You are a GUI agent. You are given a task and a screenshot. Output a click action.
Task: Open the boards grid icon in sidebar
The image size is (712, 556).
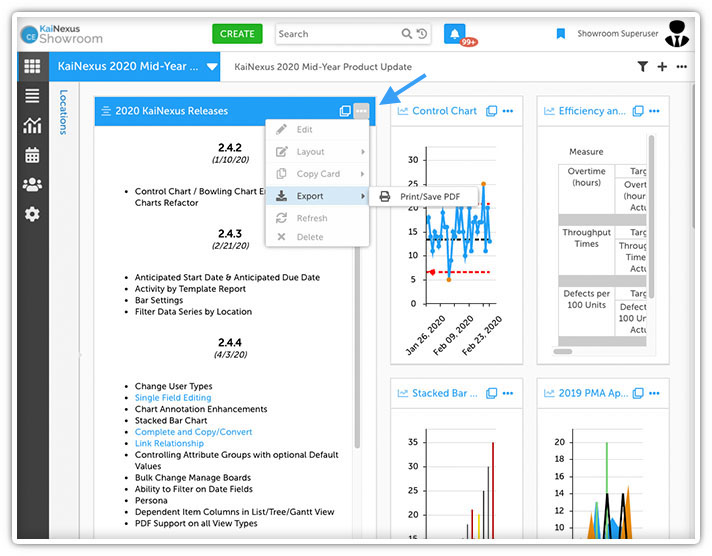32,66
